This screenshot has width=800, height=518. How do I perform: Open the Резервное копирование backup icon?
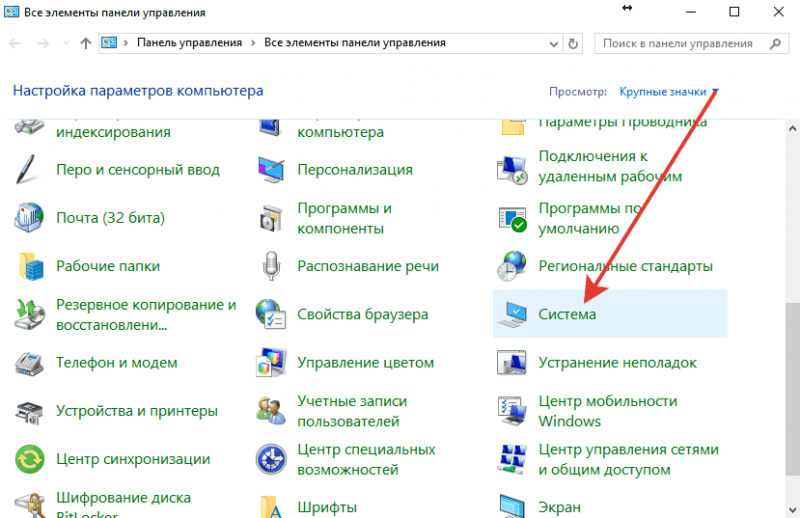pyautogui.click(x=29, y=314)
